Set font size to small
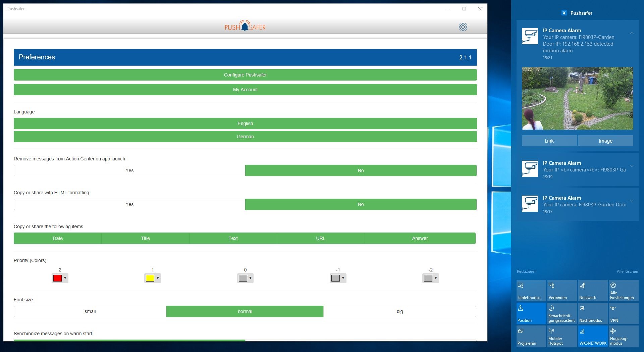644x352 pixels. click(x=90, y=311)
